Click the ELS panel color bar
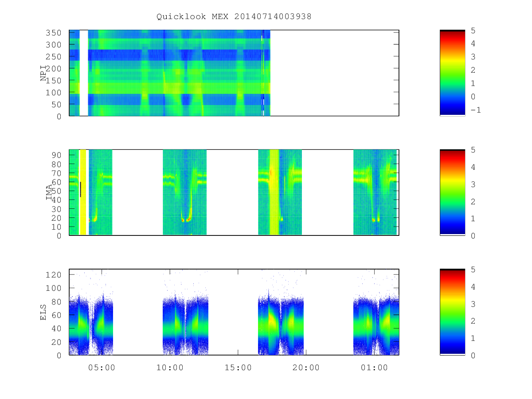The width and height of the screenshot is (532, 399). coord(452,312)
